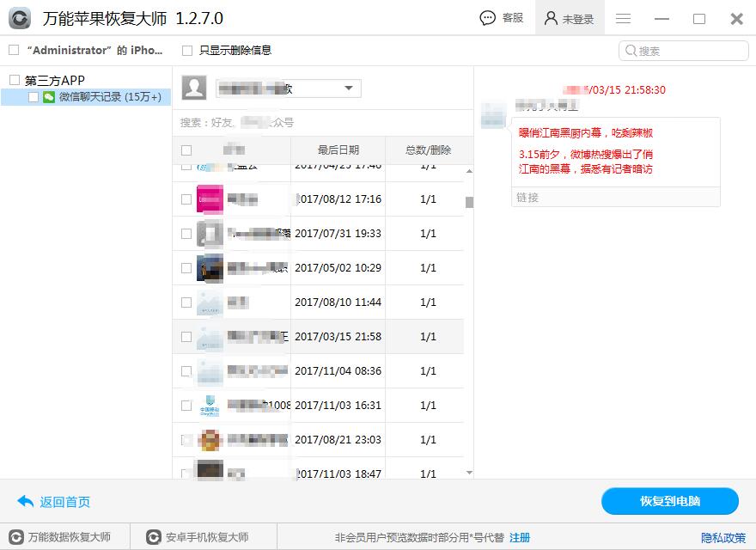Click avatar in 2017/11/04 08:36 row
The image size is (756, 550).
[210, 371]
